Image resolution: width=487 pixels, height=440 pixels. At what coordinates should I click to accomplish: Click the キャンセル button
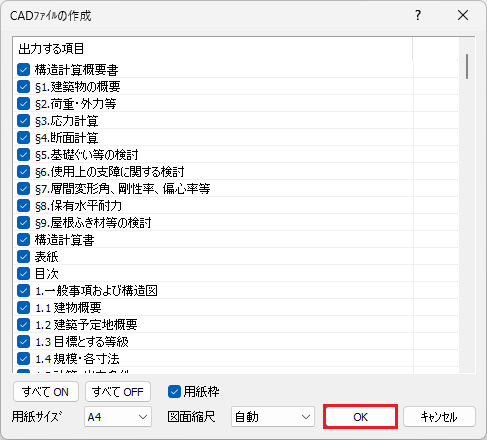pos(439,417)
